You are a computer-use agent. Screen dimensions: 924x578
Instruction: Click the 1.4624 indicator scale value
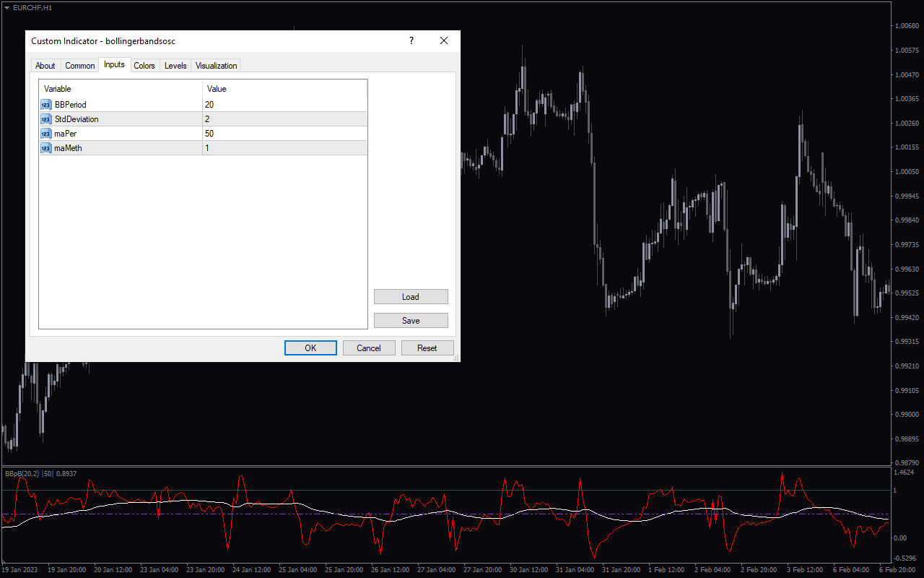(904, 473)
